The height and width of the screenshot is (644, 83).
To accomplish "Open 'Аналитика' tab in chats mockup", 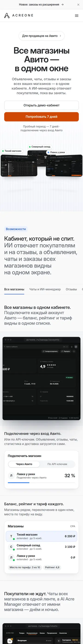I will coord(63,633).
